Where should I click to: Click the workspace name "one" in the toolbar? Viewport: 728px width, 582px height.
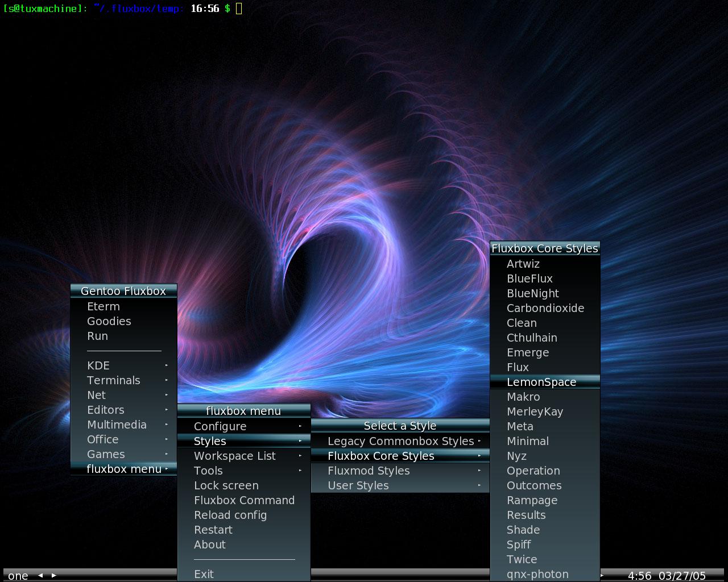18,576
